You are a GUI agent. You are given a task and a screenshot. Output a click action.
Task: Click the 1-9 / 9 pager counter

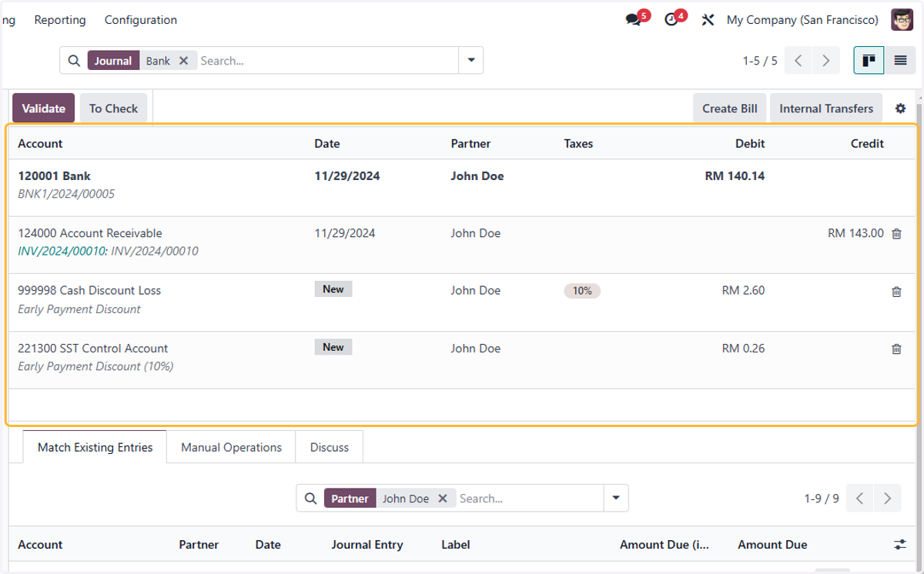(822, 499)
